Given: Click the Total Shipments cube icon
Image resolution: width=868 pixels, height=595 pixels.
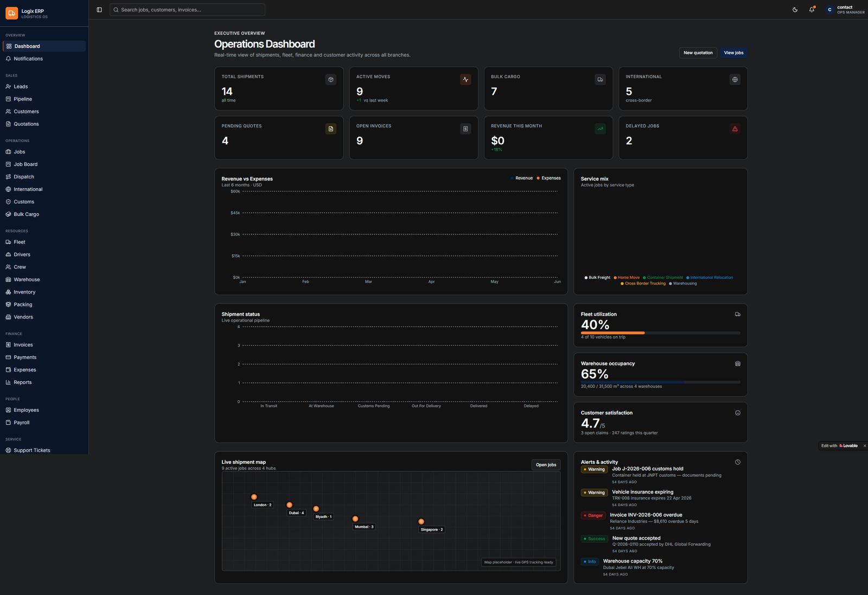Looking at the screenshot, I should 331,80.
